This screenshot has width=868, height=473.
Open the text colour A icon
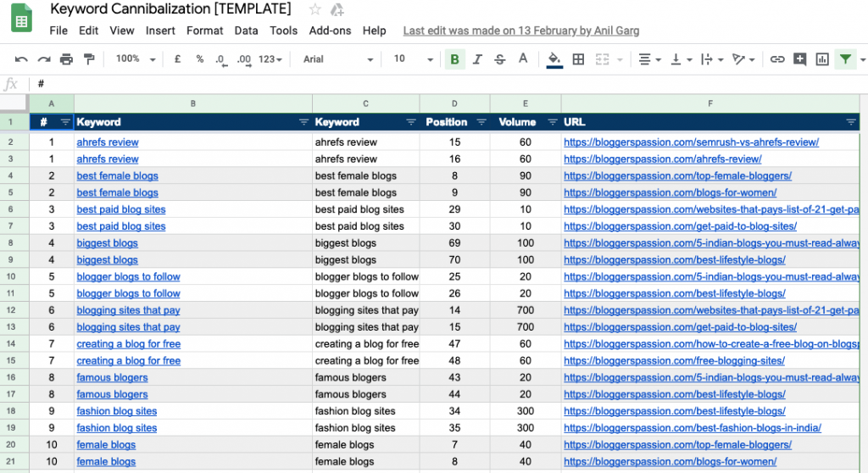point(522,58)
